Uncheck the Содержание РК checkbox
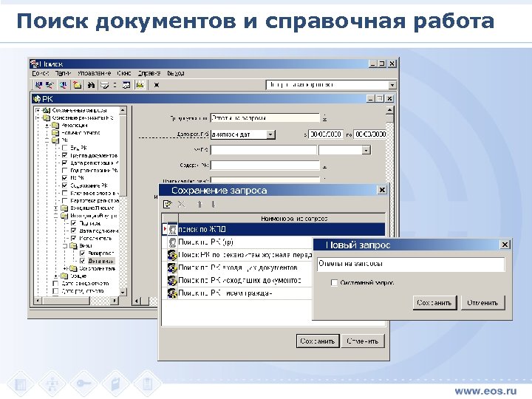 65,185
